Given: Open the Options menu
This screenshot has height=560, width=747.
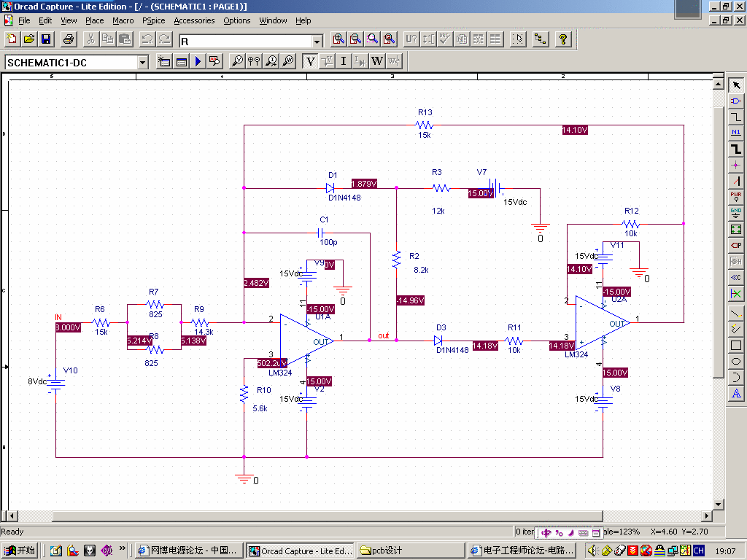Looking at the screenshot, I should pyautogui.click(x=237, y=20).
